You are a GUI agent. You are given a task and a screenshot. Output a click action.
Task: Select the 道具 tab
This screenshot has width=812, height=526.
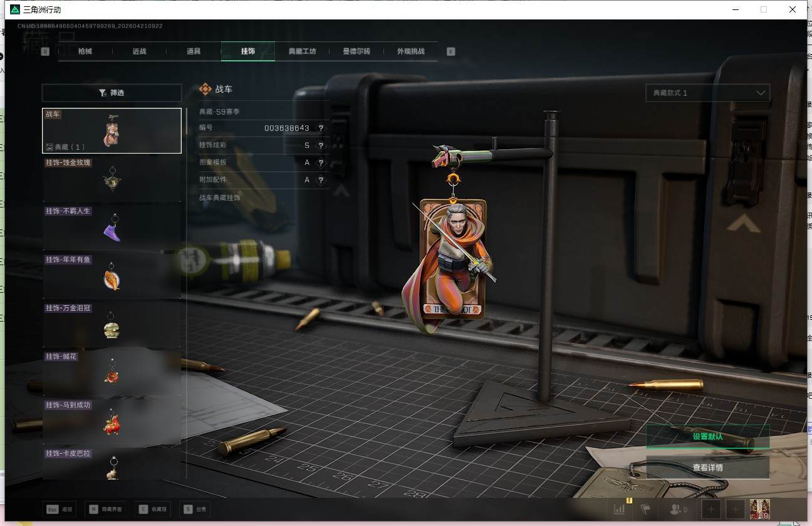tap(194, 51)
